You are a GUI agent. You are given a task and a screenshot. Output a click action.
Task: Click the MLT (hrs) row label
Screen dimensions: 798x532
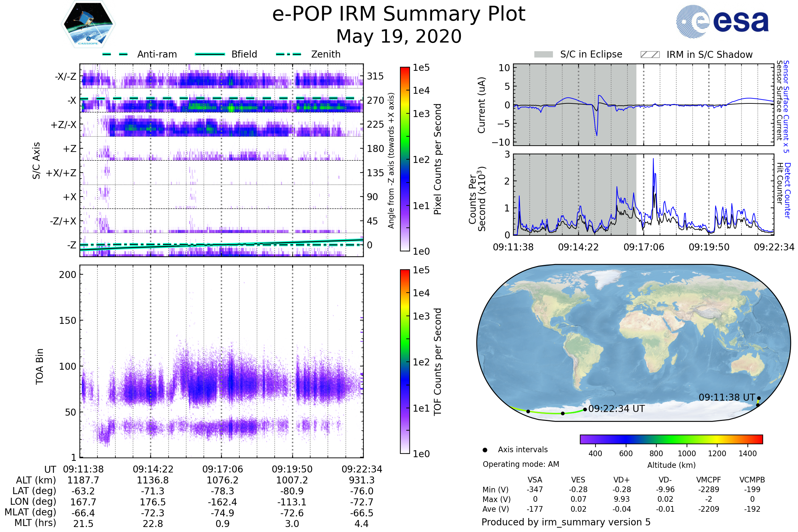tap(35, 523)
